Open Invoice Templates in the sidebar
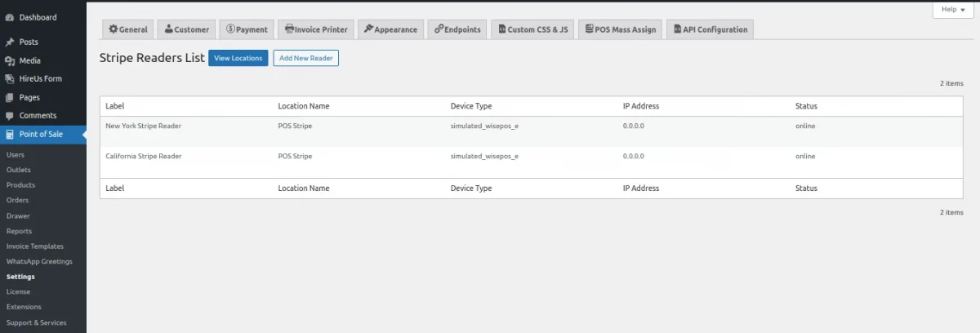 pyautogui.click(x=35, y=246)
